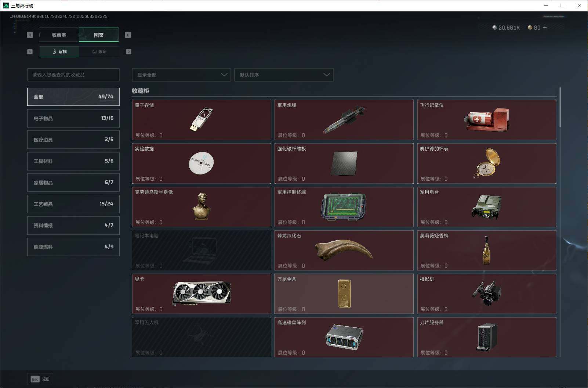588x388 pixels.
Task: Filter by 电子物品 category
Action: click(x=73, y=118)
